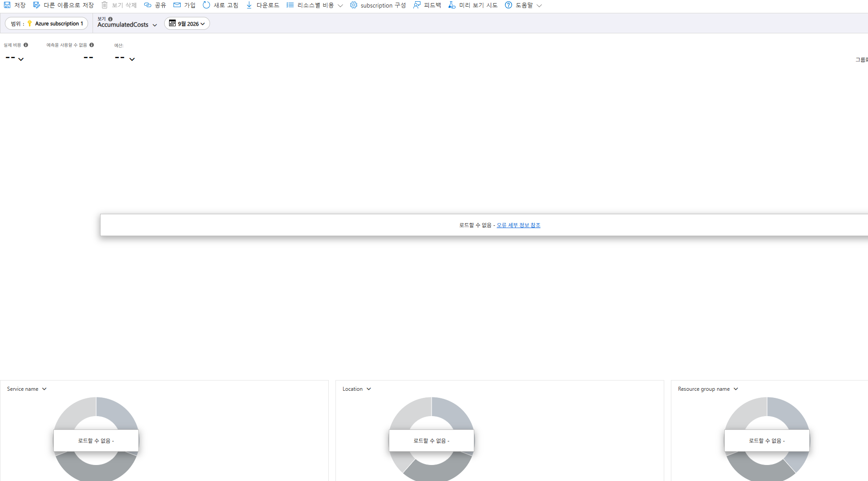Screen dimensions: 868x481
Task: Click the 리소스별 비용 list icon
Action: (x=290, y=5)
